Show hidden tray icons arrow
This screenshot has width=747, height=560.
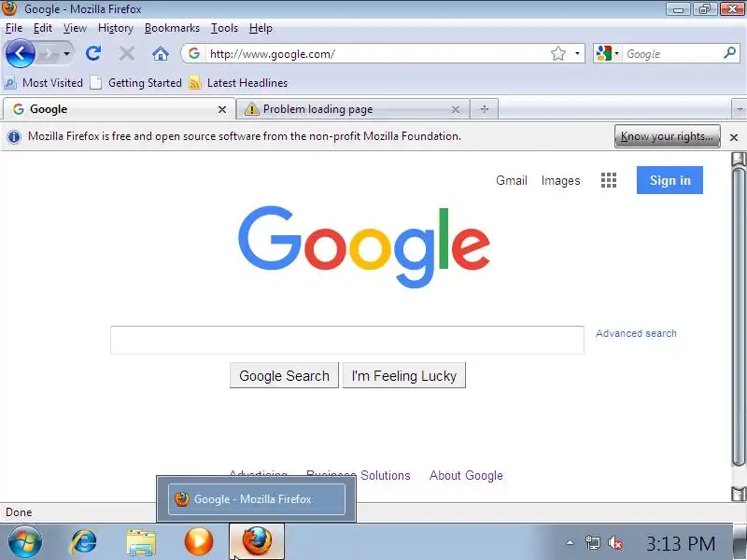pos(570,542)
